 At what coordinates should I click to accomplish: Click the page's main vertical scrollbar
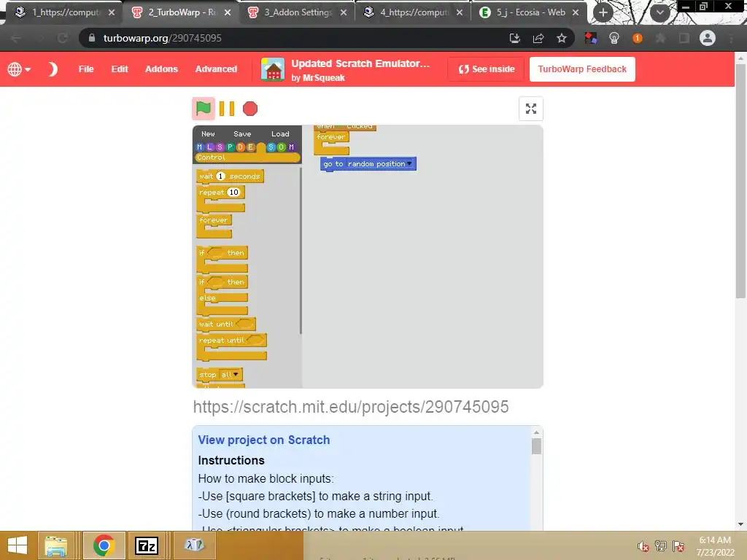740,181
